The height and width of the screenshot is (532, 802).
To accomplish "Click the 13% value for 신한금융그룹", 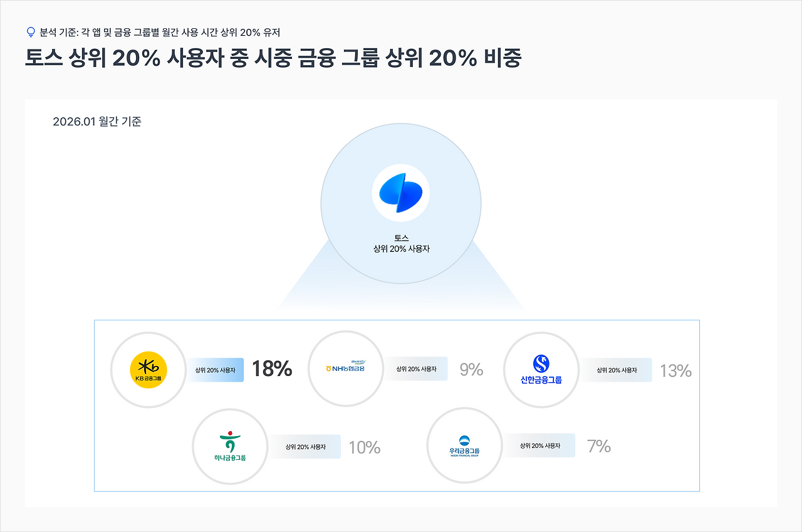I will pos(675,371).
